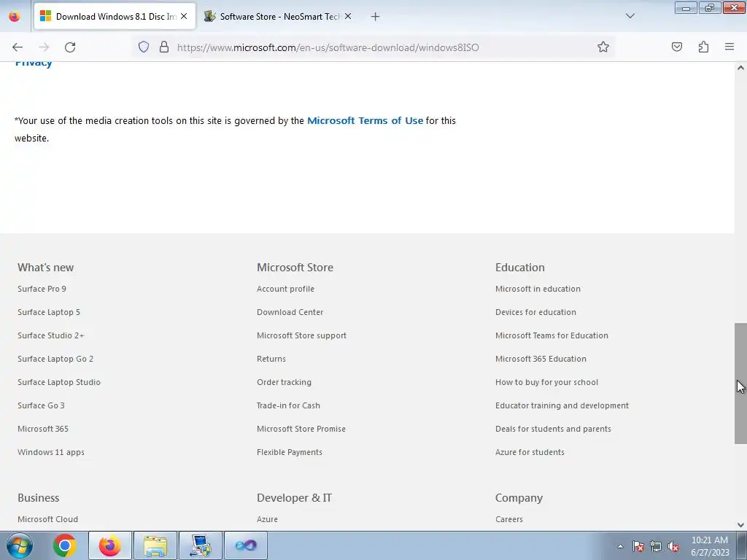Open Order tracking link
747x560 pixels.
(284, 382)
